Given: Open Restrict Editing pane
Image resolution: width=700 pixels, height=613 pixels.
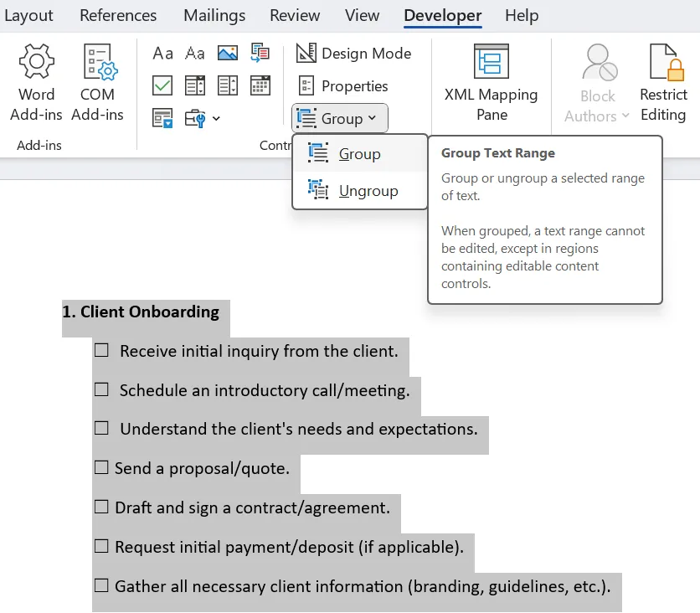Looking at the screenshot, I should coord(663,83).
